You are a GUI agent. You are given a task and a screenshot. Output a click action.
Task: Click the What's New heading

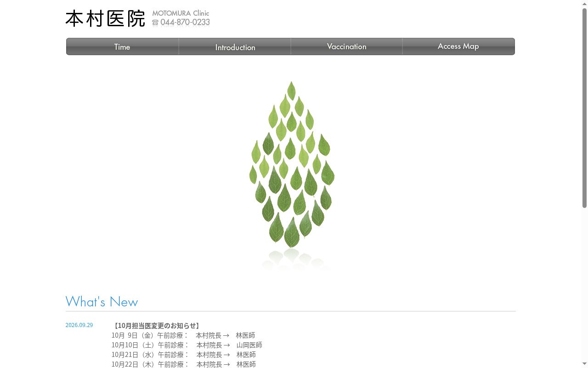102,302
